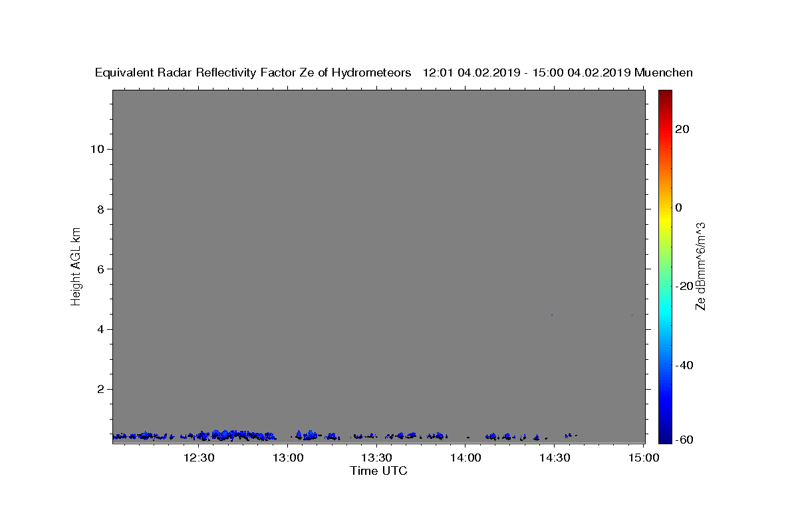
Task: Click the '15:00' time tick label
Action: (x=644, y=458)
